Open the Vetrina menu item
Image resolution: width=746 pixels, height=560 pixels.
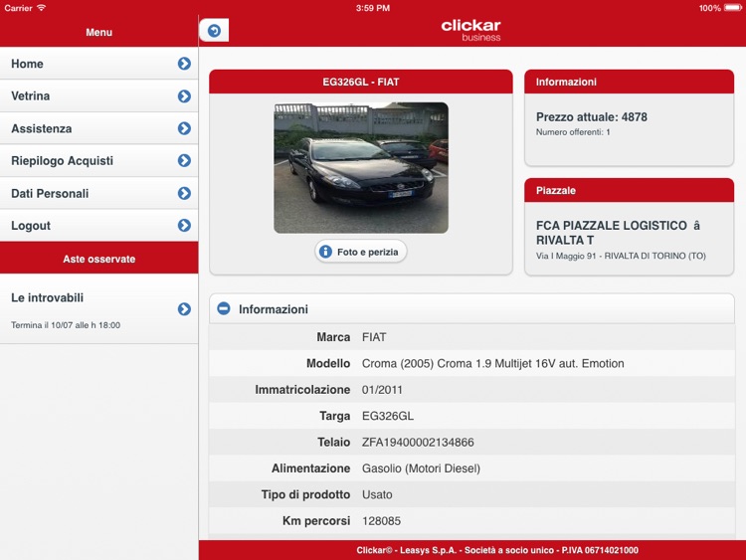click(x=98, y=96)
